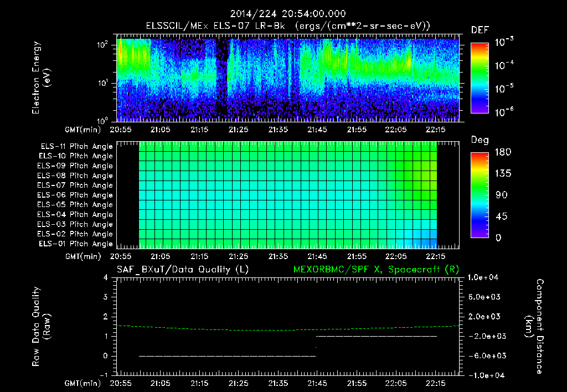Click the Raw Data Quality (Raw) axis label
This screenshot has height=392, width=567.
41,327
